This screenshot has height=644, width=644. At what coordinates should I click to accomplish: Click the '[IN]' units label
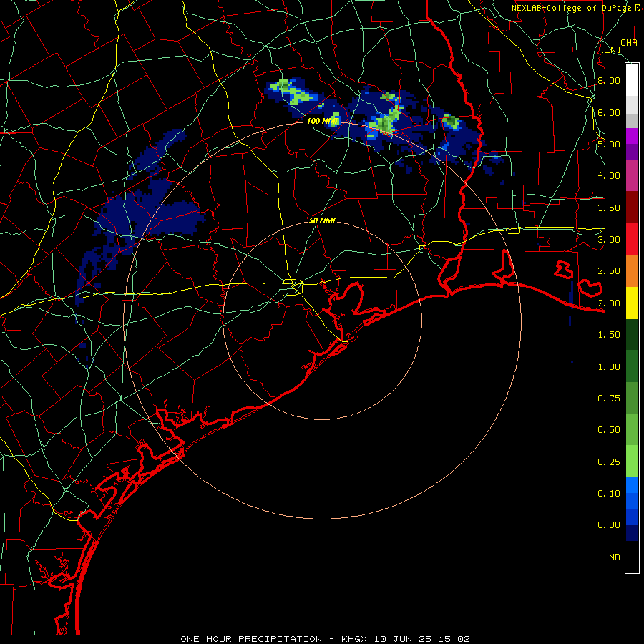[x=611, y=50]
